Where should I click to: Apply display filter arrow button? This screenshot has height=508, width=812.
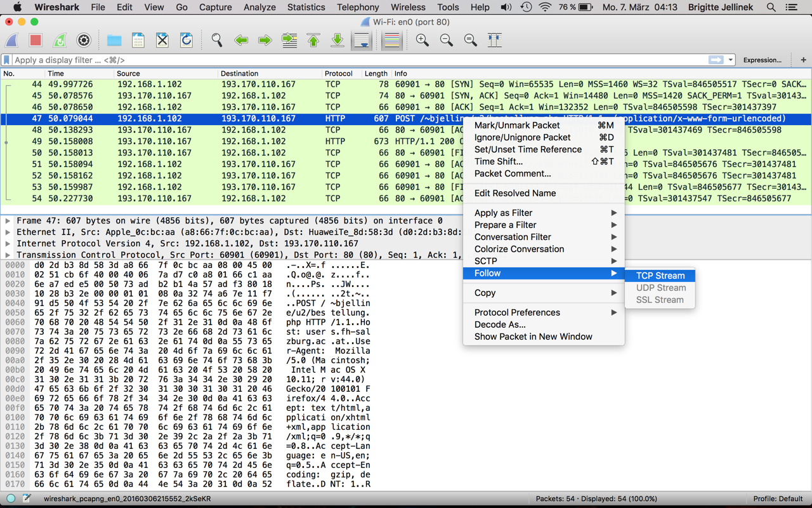tap(716, 60)
